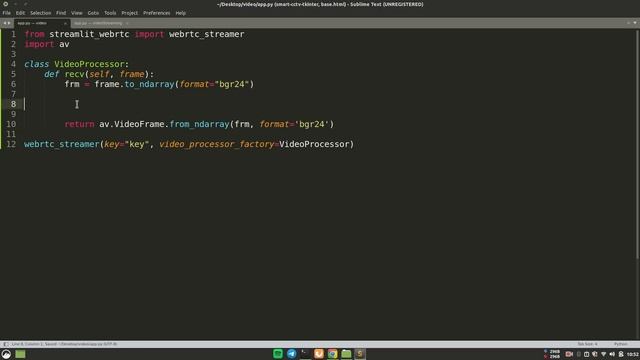
Task: Open the green chat app in taskbar
Action: coord(278,354)
